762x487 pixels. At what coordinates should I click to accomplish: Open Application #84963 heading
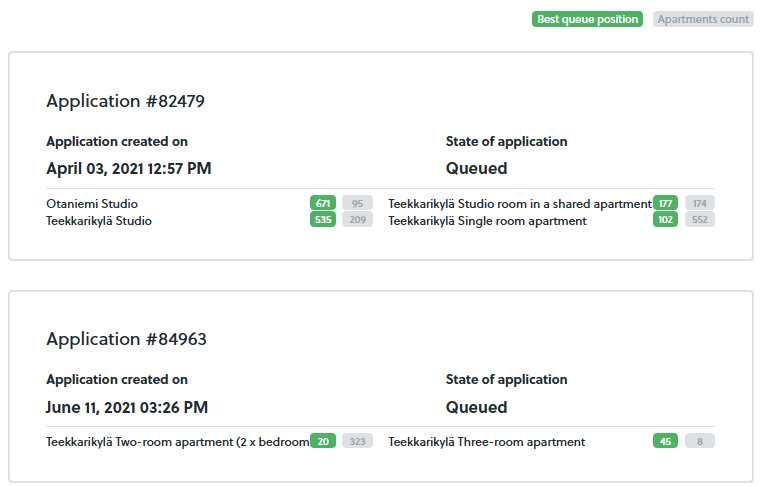click(x=126, y=339)
